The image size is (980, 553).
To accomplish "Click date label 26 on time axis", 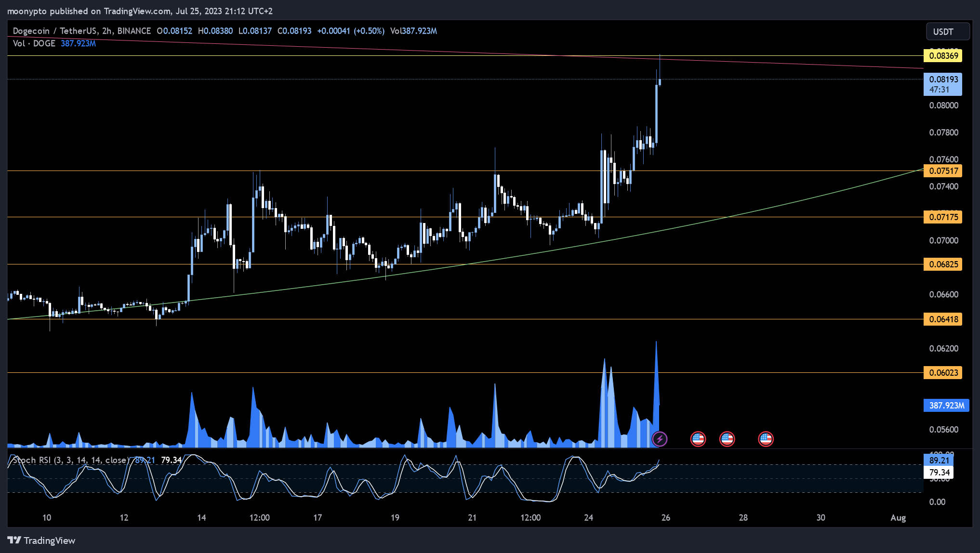I will [666, 517].
